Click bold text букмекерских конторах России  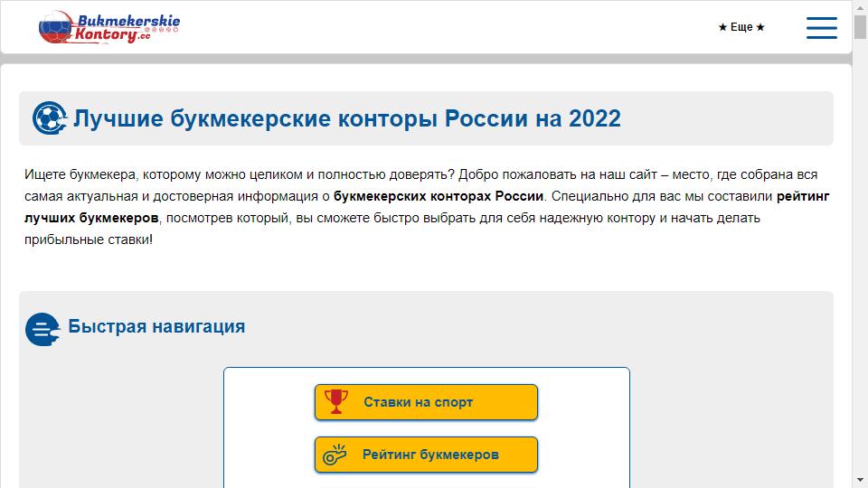coord(439,196)
